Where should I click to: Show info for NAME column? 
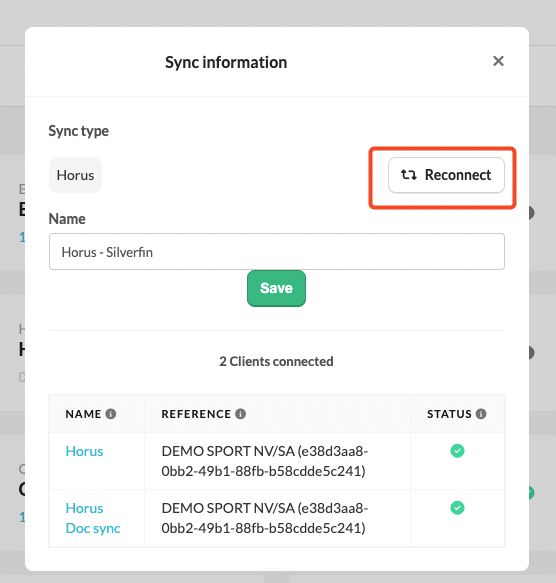click(x=111, y=414)
